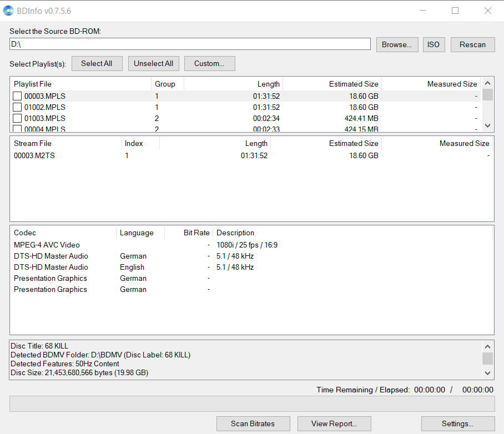Open the Settings... dialog
Screen dimensions: 504x434
(x=458, y=423)
